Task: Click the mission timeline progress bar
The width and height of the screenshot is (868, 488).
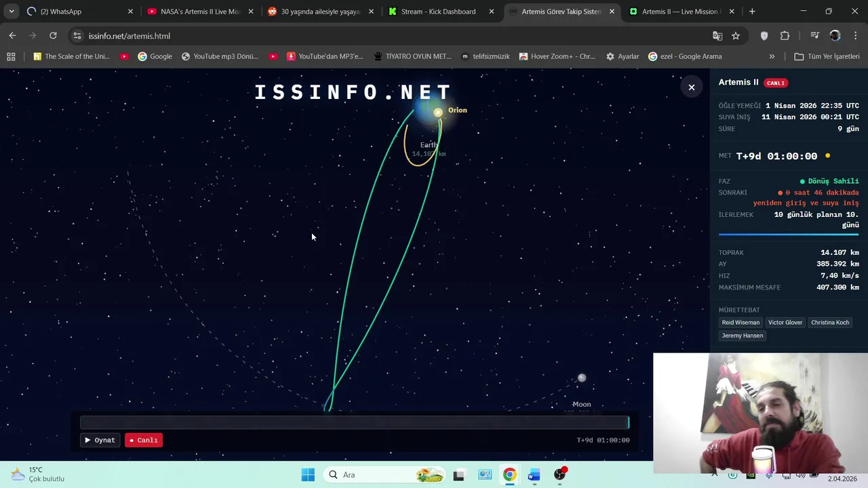Action: point(354,423)
